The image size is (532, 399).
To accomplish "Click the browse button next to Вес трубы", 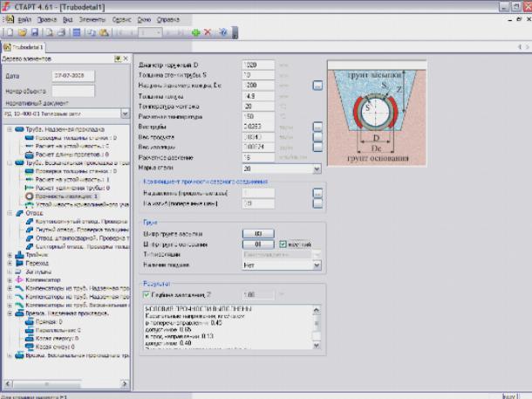I will tap(318, 126).
